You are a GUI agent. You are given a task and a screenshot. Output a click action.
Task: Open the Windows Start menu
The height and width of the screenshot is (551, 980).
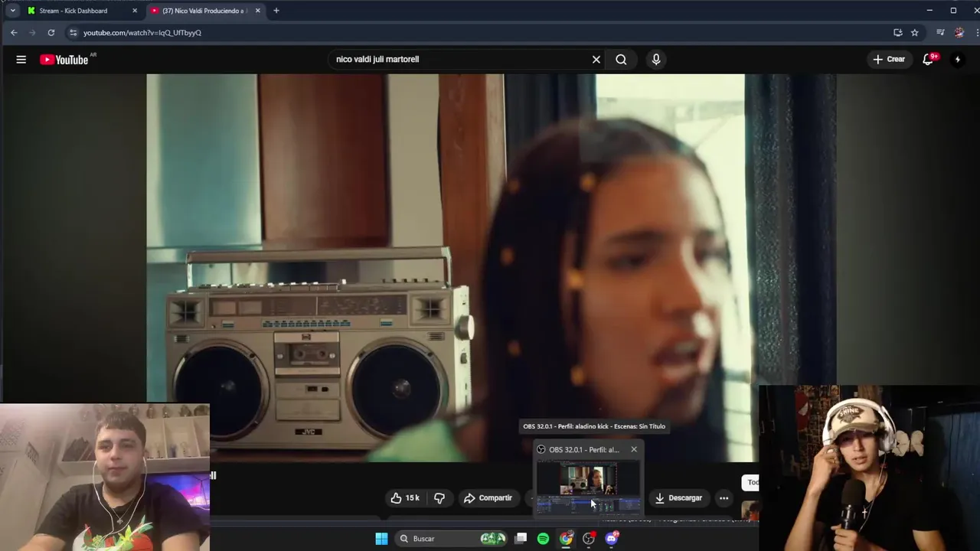tap(381, 539)
